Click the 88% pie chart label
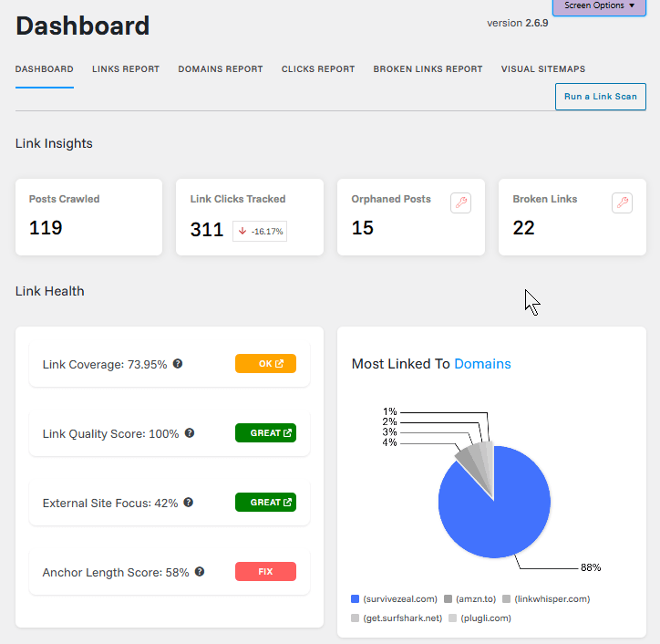Image resolution: width=660 pixels, height=644 pixels. [x=591, y=567]
